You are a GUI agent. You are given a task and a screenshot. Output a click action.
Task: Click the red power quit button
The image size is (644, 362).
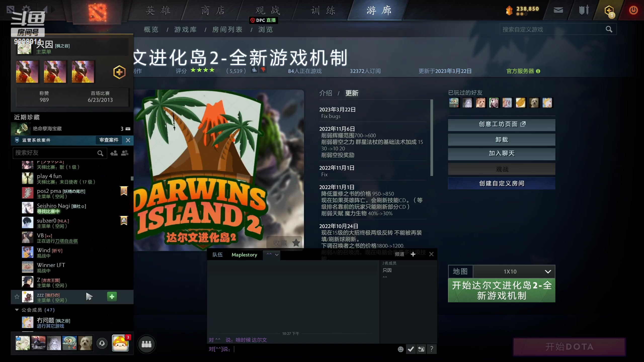633,10
